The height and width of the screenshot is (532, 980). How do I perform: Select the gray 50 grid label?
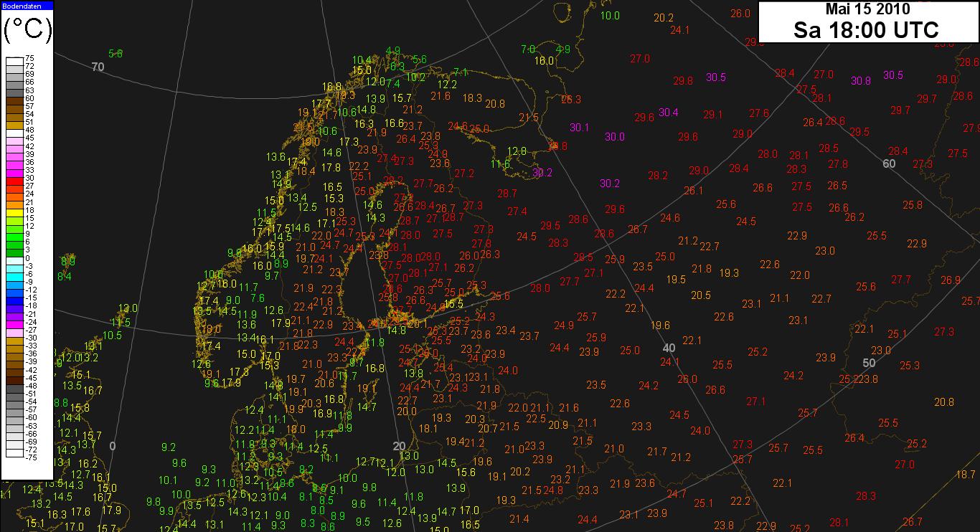(869, 363)
